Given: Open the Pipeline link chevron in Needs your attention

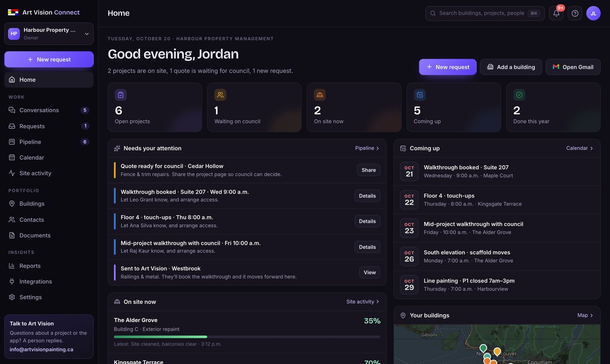Looking at the screenshot, I should (377, 148).
